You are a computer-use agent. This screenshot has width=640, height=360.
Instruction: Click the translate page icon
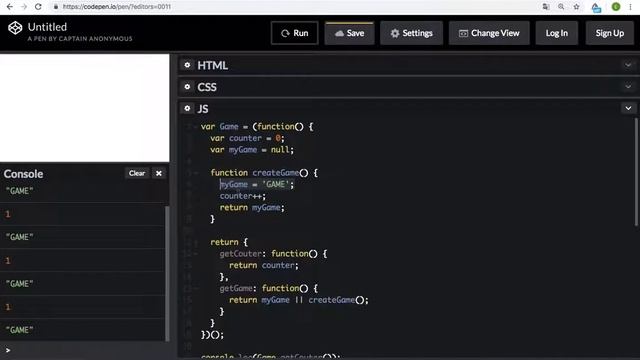tap(546, 7)
